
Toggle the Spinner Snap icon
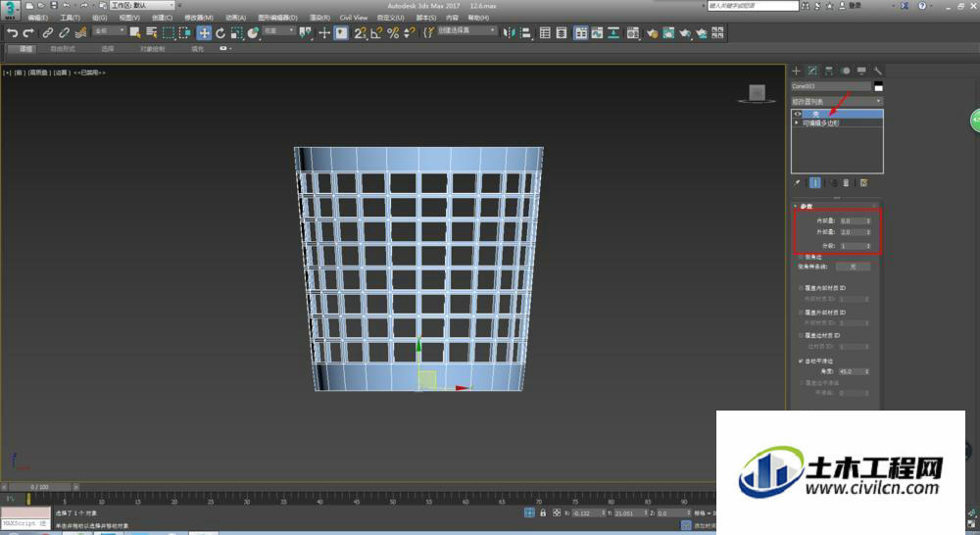(x=409, y=33)
